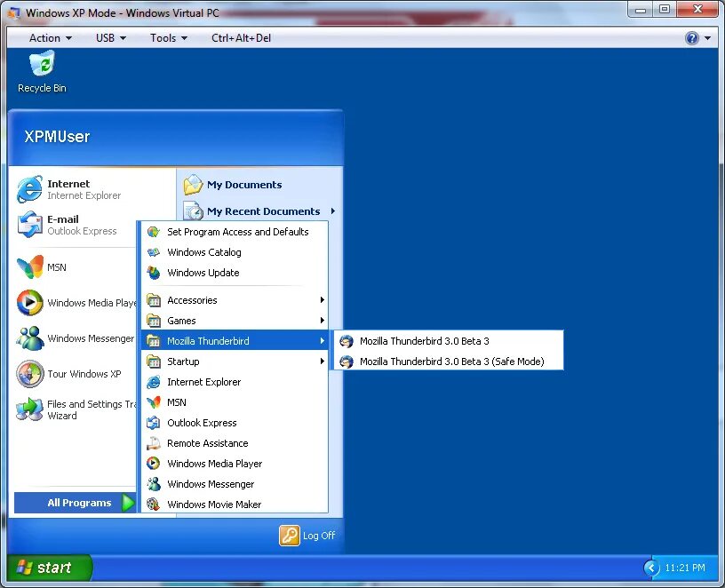Expand the My Recent Documents arrow
725x588 pixels.
coord(333,211)
